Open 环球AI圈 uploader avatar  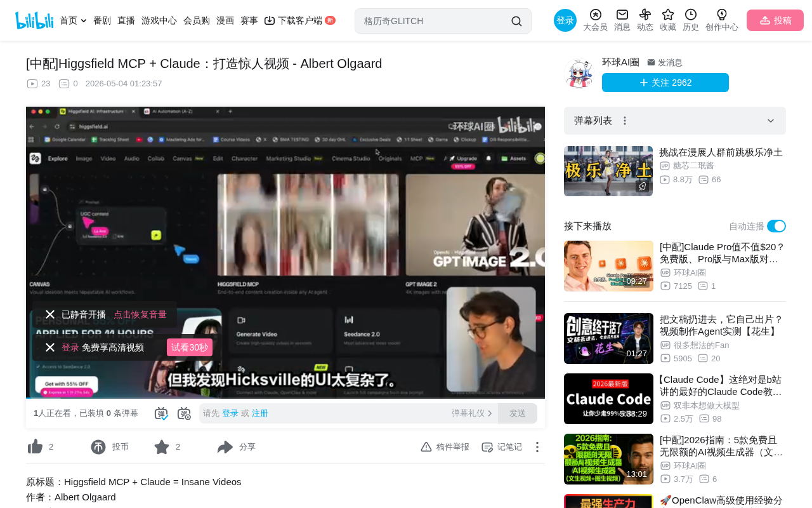point(579,74)
